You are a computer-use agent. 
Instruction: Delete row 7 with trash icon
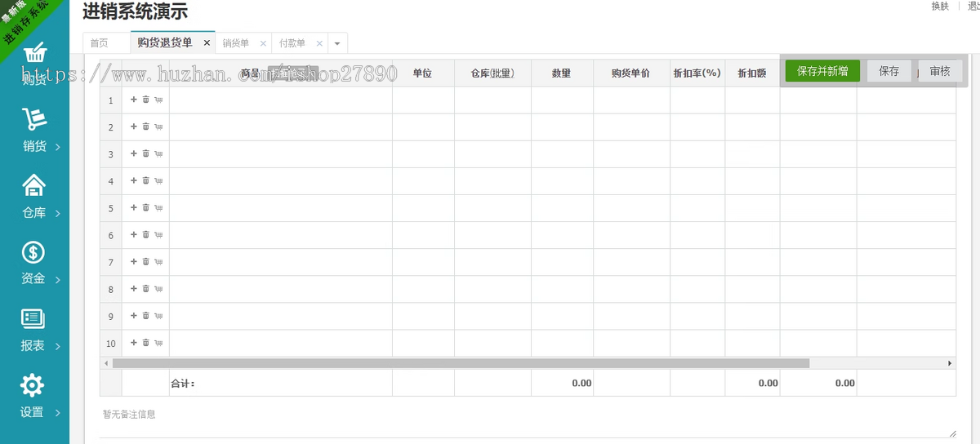[x=145, y=261]
